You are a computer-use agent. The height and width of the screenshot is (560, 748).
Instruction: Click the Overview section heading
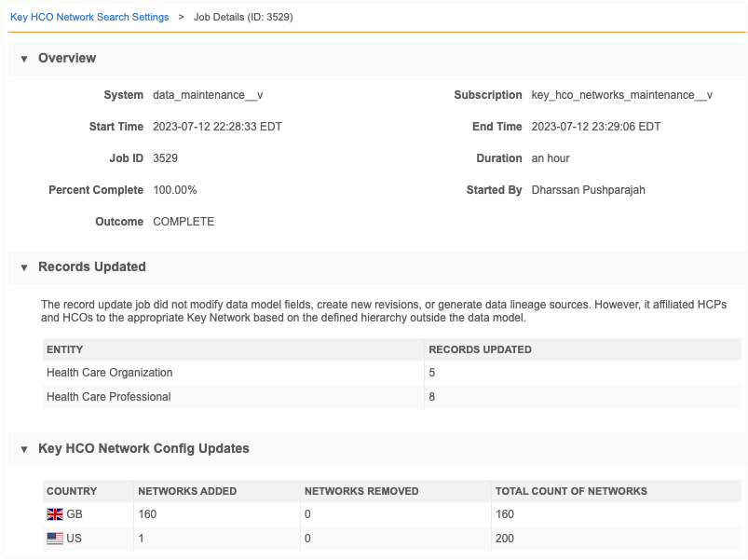(x=67, y=58)
